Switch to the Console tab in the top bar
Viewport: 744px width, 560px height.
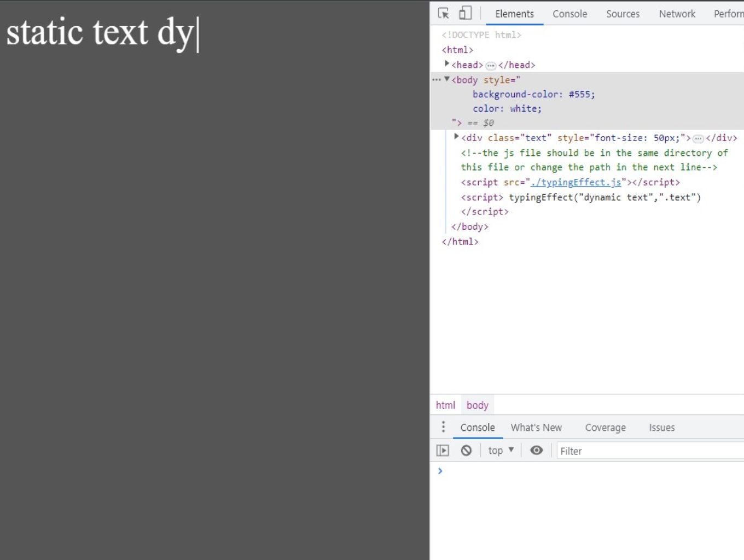click(x=569, y=14)
